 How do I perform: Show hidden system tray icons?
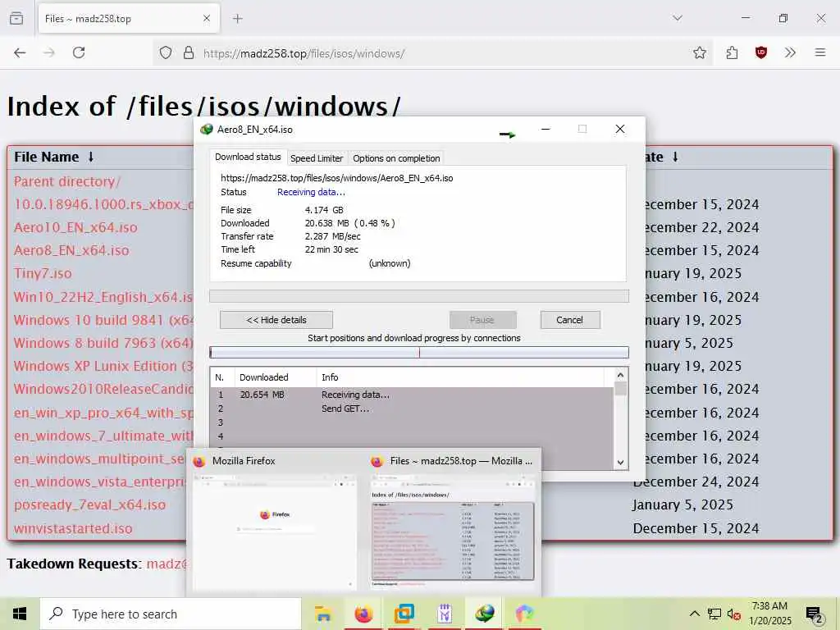coord(694,614)
